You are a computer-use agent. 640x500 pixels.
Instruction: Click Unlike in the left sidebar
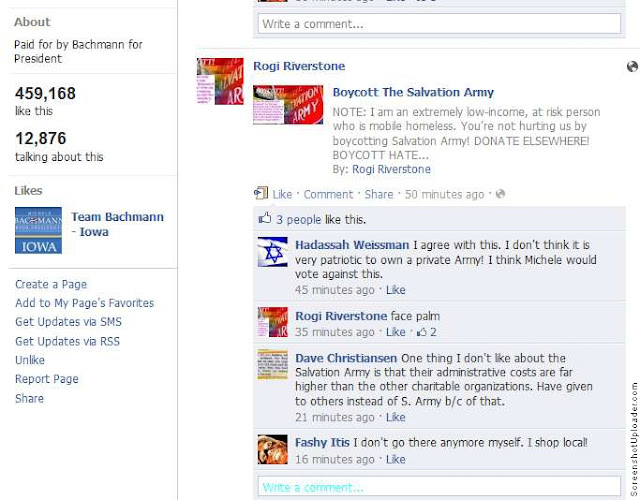pyautogui.click(x=30, y=360)
